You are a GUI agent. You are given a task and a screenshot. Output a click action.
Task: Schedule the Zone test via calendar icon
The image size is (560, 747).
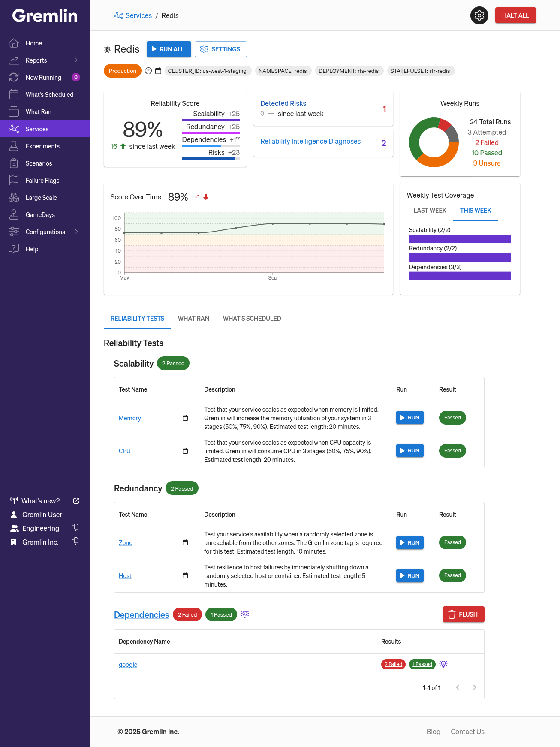[x=185, y=542]
